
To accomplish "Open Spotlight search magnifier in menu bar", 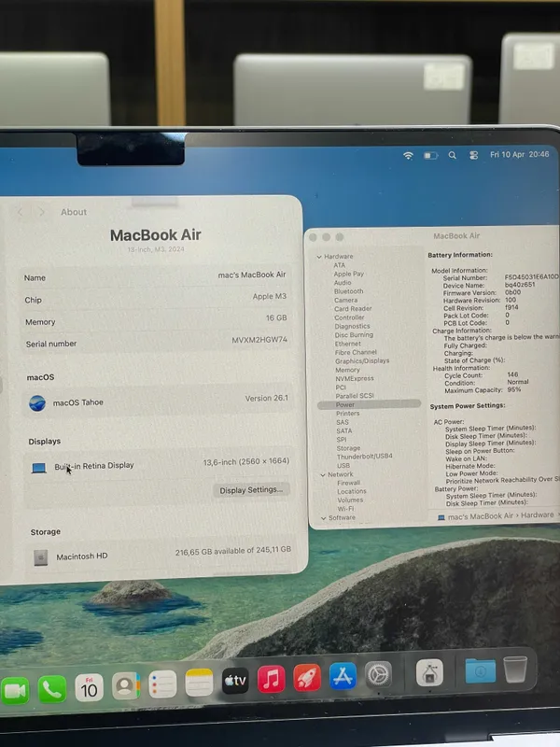I will pos(453,155).
